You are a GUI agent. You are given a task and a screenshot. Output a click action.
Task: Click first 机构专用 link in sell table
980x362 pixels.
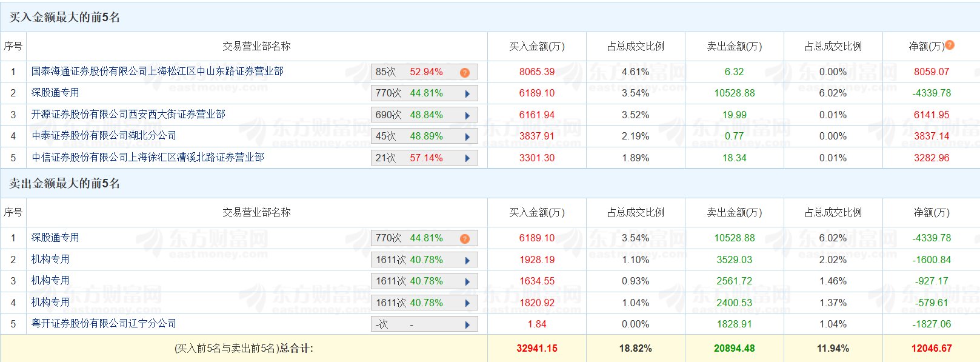[50, 260]
